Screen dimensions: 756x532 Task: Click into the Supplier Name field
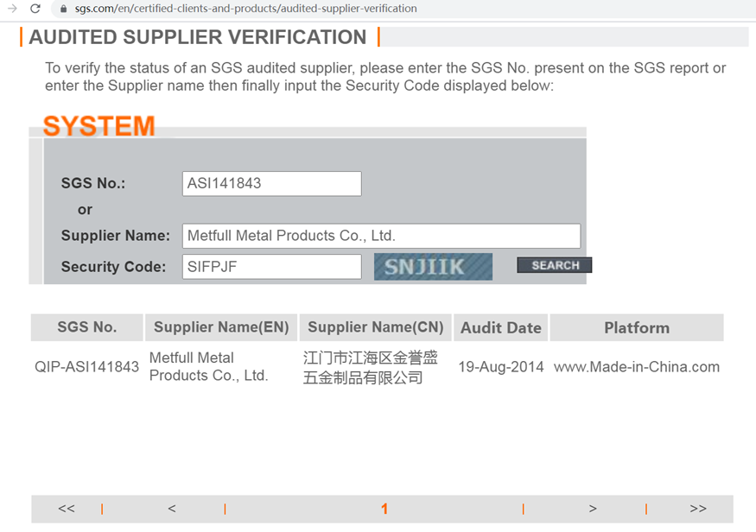[x=381, y=236]
